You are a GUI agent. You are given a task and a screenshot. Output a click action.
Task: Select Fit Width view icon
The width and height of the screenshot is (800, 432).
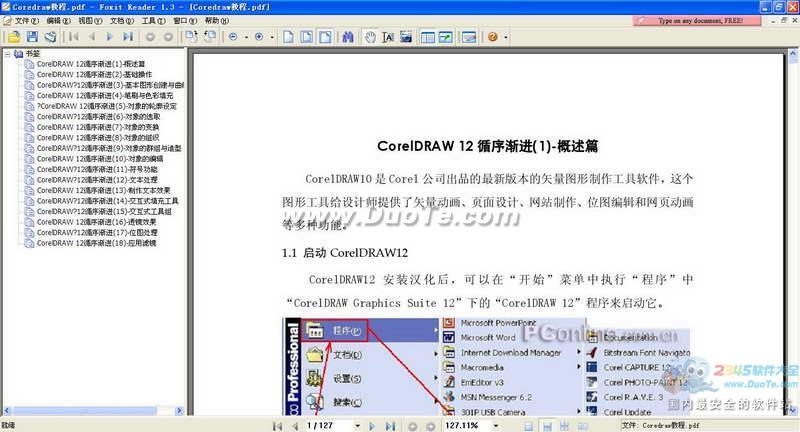325,37
